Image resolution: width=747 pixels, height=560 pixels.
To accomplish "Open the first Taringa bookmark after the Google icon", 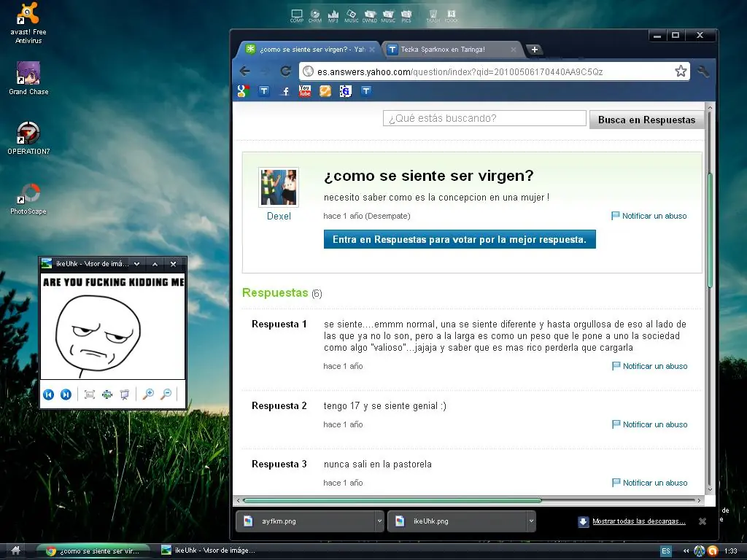I will 264,91.
